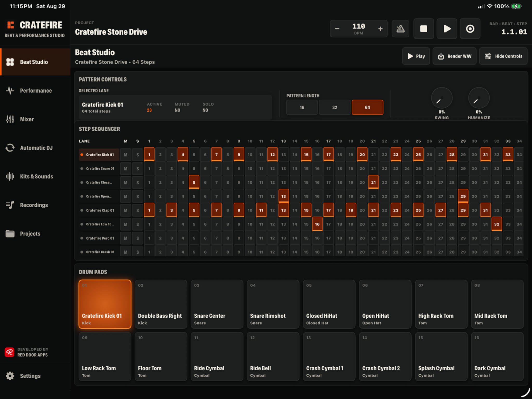Open Kits & Sounds library

click(x=35, y=176)
